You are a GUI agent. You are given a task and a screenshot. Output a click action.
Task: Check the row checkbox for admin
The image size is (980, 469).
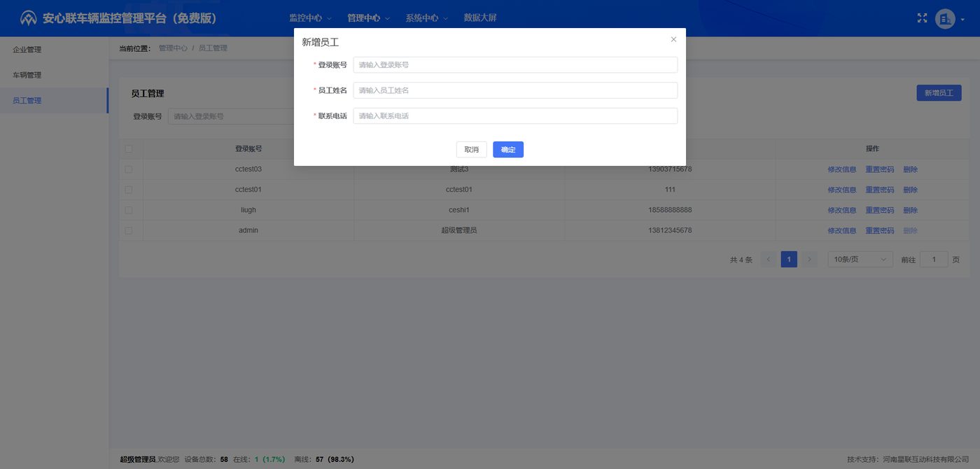128,230
